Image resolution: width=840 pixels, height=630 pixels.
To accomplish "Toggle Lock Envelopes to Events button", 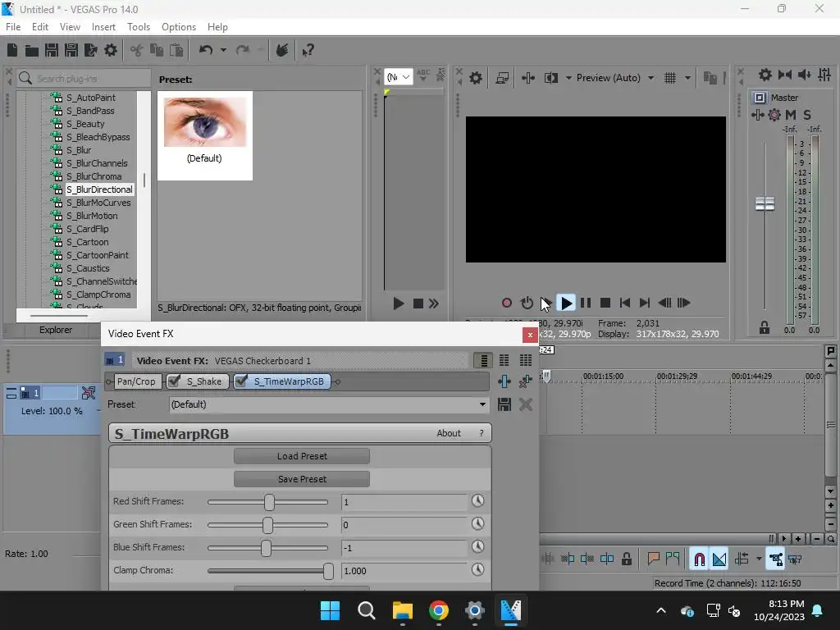I will (775, 559).
